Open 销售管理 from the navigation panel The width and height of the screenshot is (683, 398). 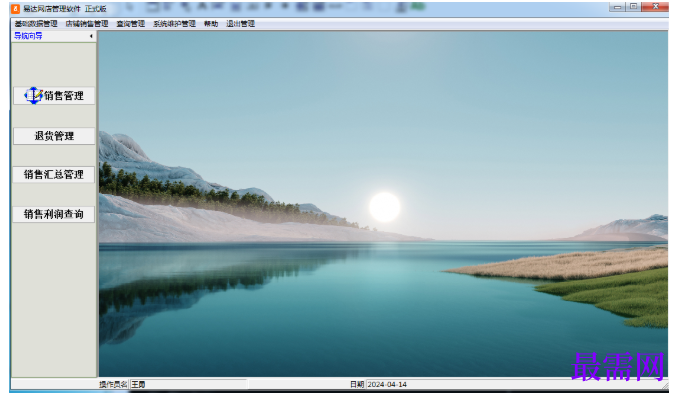[x=54, y=95]
